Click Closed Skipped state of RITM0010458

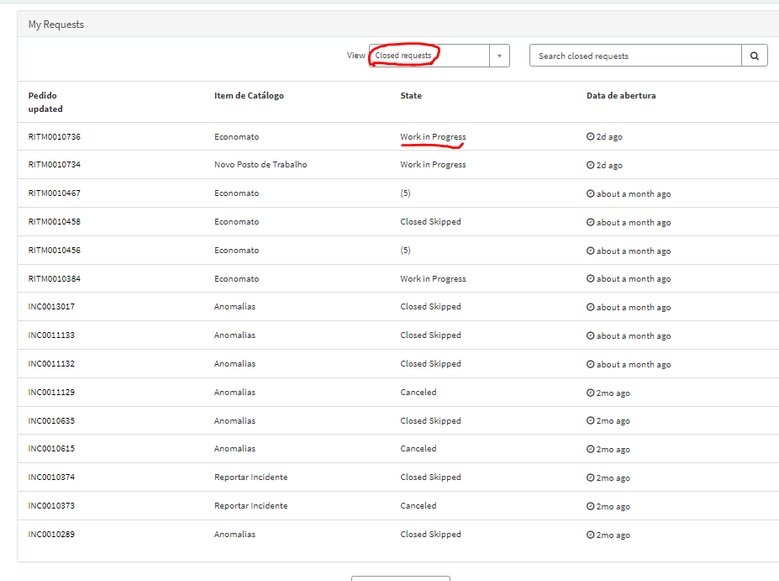pyautogui.click(x=431, y=222)
